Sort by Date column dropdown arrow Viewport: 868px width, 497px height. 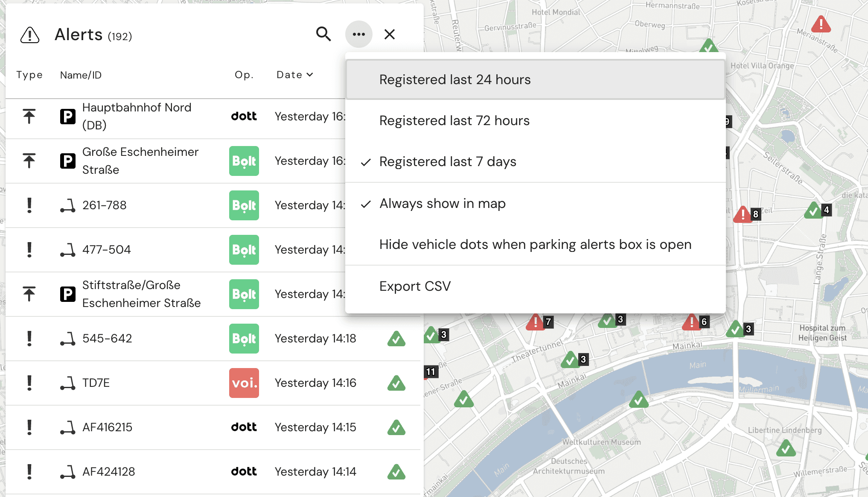pyautogui.click(x=310, y=75)
